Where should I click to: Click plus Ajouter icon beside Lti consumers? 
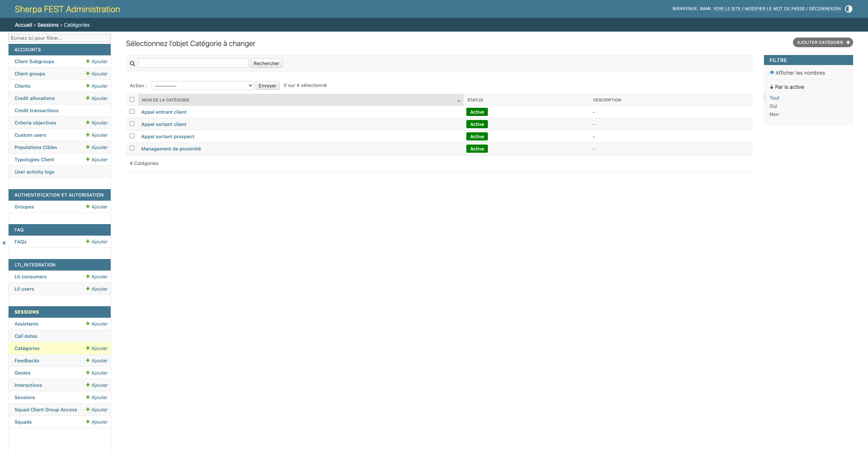(x=88, y=276)
